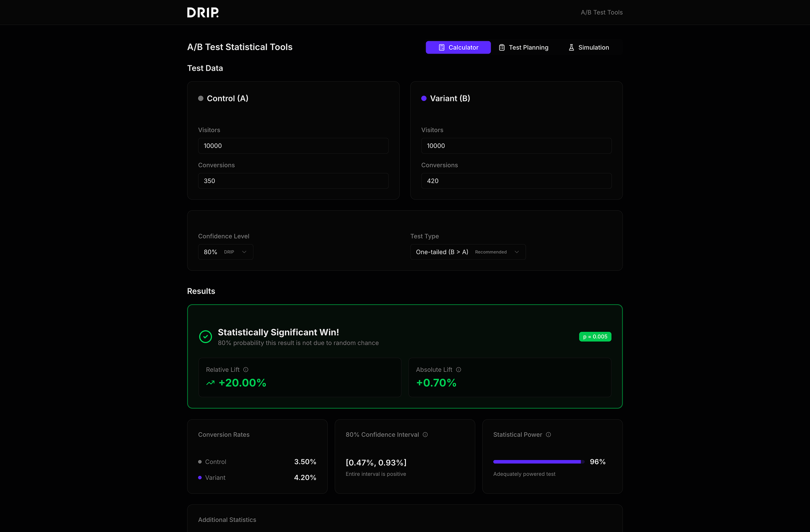Open the Confidence Level dropdown
Image resolution: width=810 pixels, height=532 pixels.
(225, 252)
